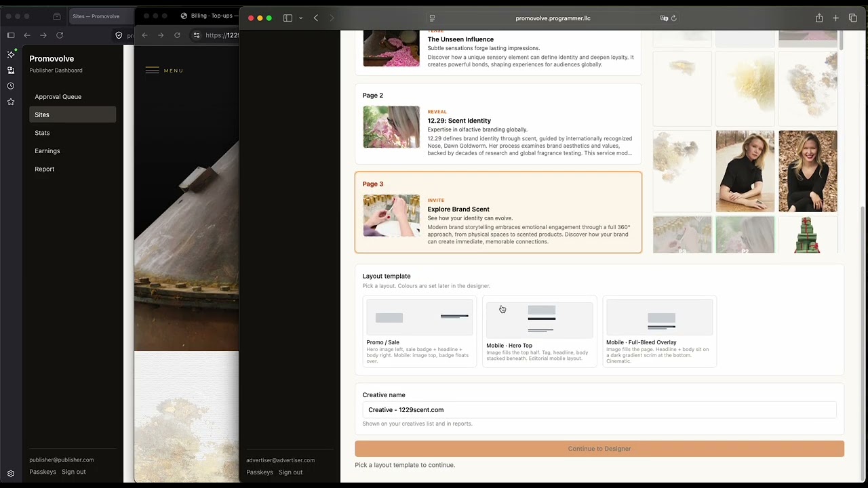Click the Safari share icon
Screen dimensions: 868x488
[x=819, y=18]
